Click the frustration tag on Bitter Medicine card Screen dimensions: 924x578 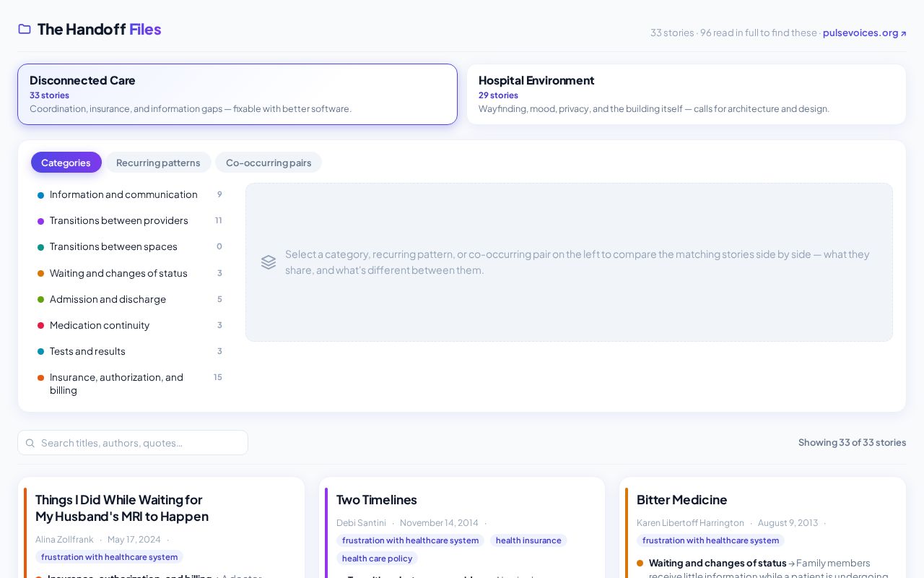point(710,540)
